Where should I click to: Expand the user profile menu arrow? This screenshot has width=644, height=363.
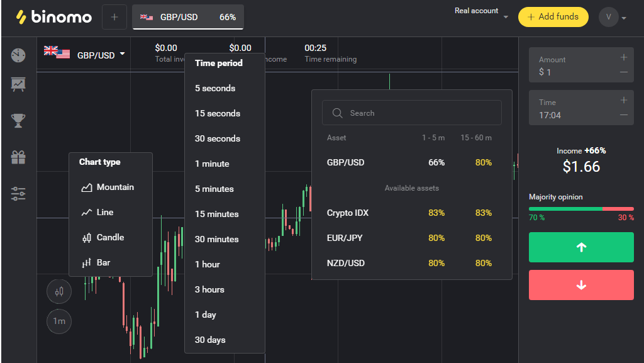pos(624,18)
